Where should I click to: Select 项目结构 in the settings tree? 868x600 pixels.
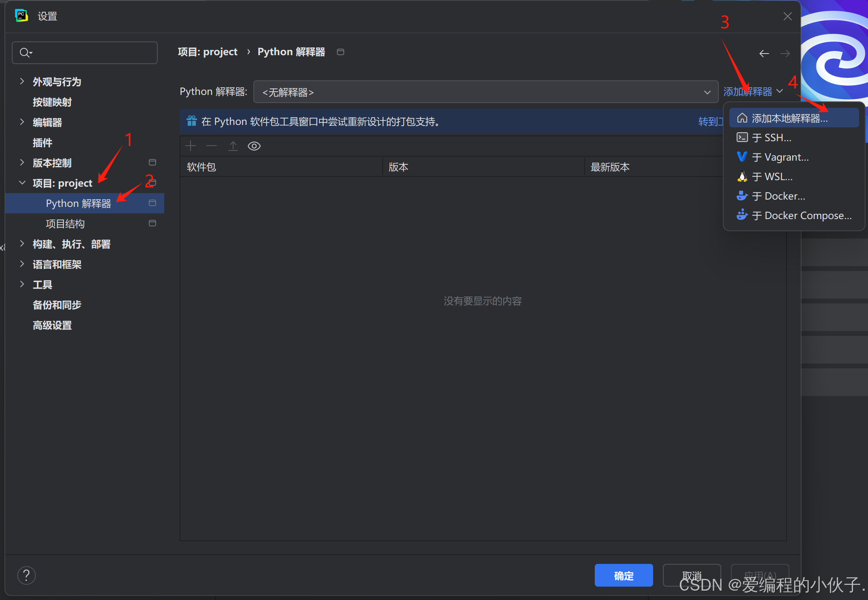[65, 224]
